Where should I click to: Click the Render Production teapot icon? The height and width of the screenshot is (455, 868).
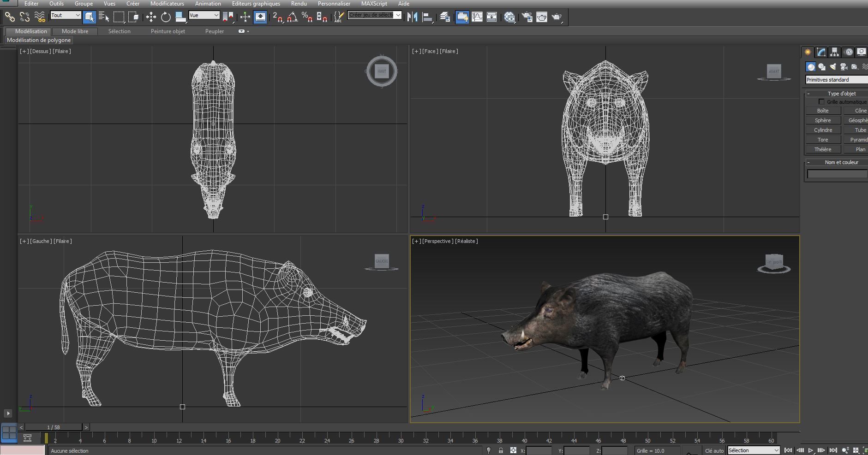click(x=557, y=17)
